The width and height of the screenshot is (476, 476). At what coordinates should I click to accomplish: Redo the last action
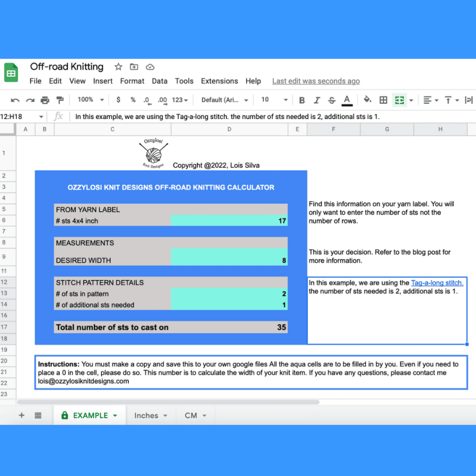pos(30,100)
